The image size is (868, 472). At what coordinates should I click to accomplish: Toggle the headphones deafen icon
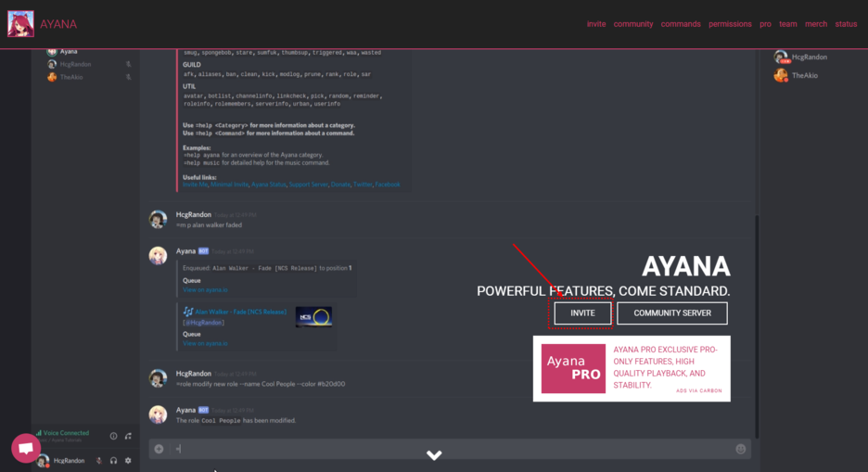coord(113,460)
